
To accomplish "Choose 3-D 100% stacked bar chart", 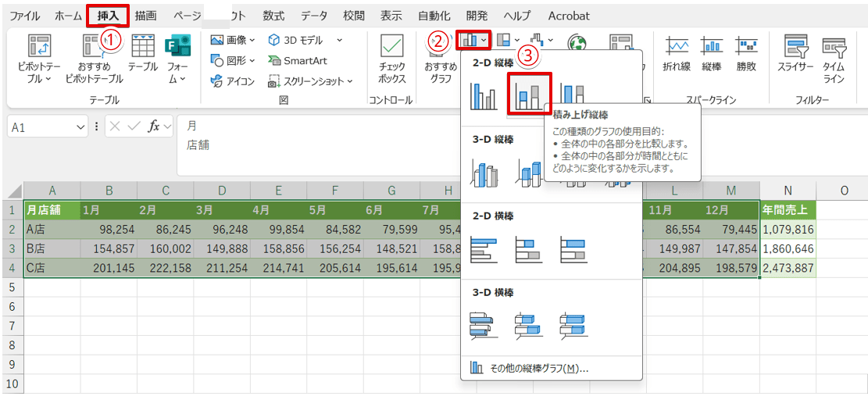I will coord(573,325).
